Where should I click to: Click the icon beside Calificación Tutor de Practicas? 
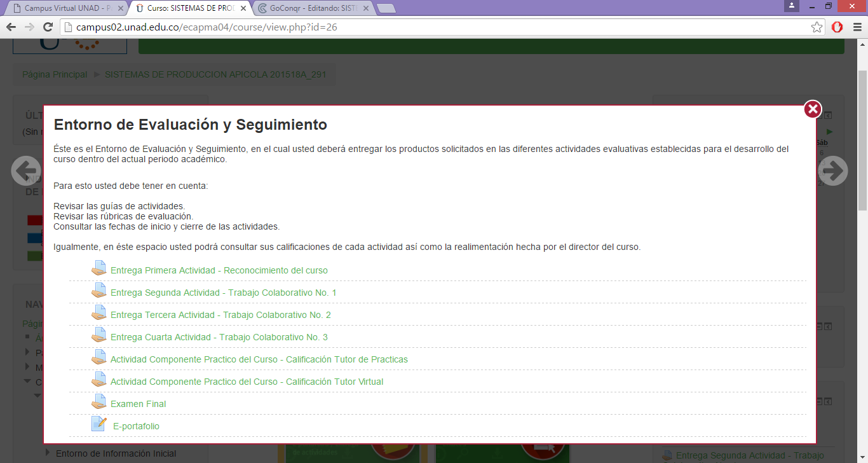point(98,357)
